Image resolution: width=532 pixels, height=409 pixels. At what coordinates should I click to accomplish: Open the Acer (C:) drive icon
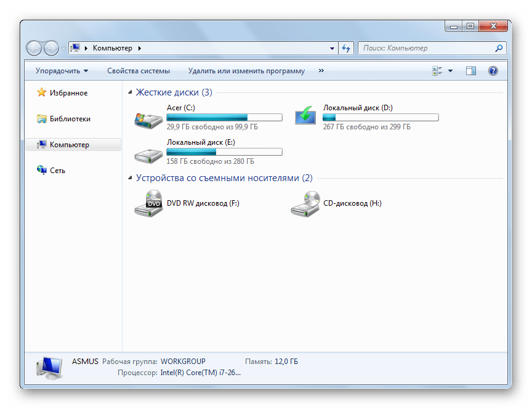tap(148, 118)
